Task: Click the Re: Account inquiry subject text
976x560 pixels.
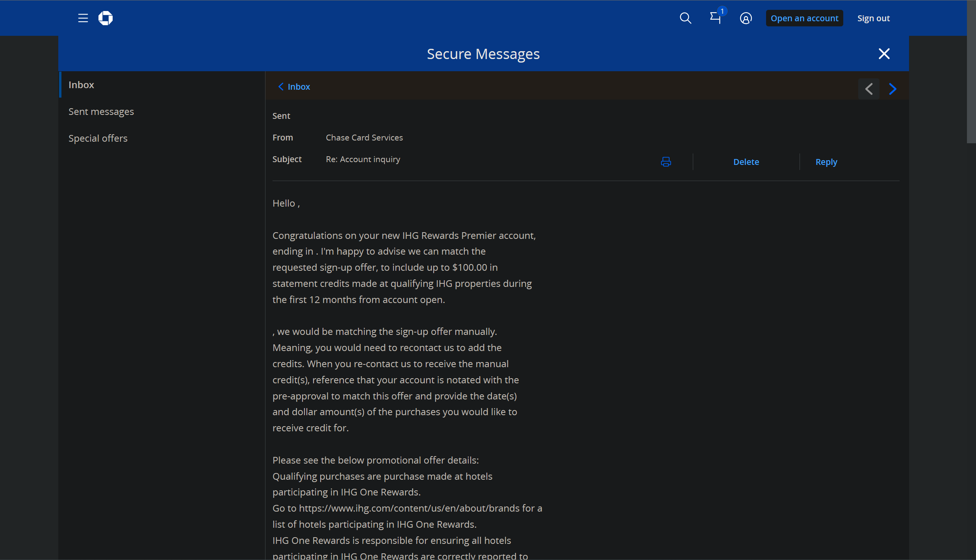Action: coord(363,159)
